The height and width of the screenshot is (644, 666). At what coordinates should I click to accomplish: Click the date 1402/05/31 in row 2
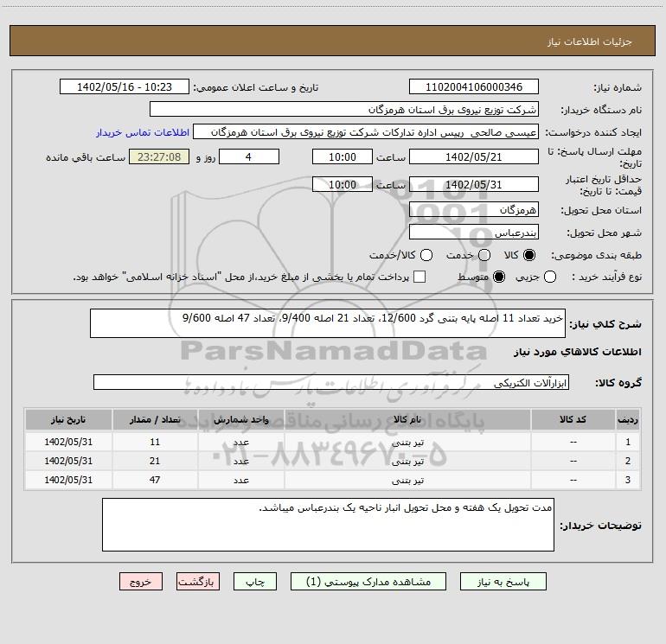click(x=68, y=461)
